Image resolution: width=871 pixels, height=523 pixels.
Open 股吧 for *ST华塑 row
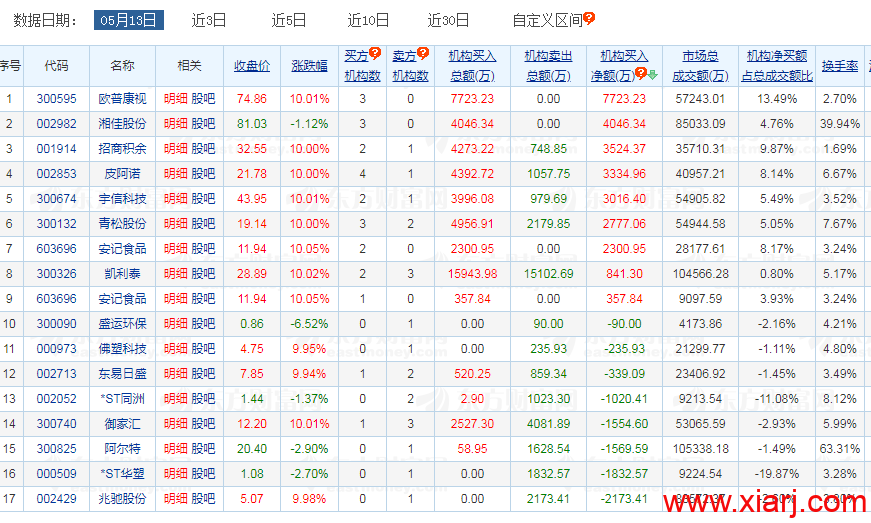203,474
